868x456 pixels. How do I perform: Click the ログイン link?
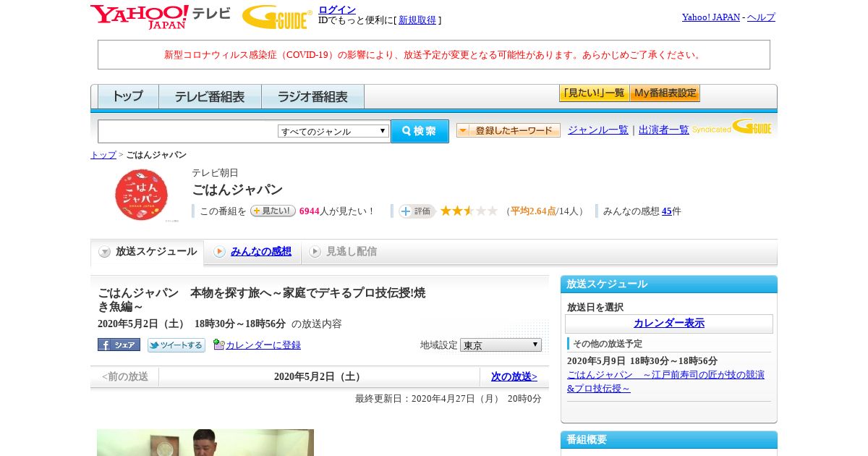pos(337,9)
